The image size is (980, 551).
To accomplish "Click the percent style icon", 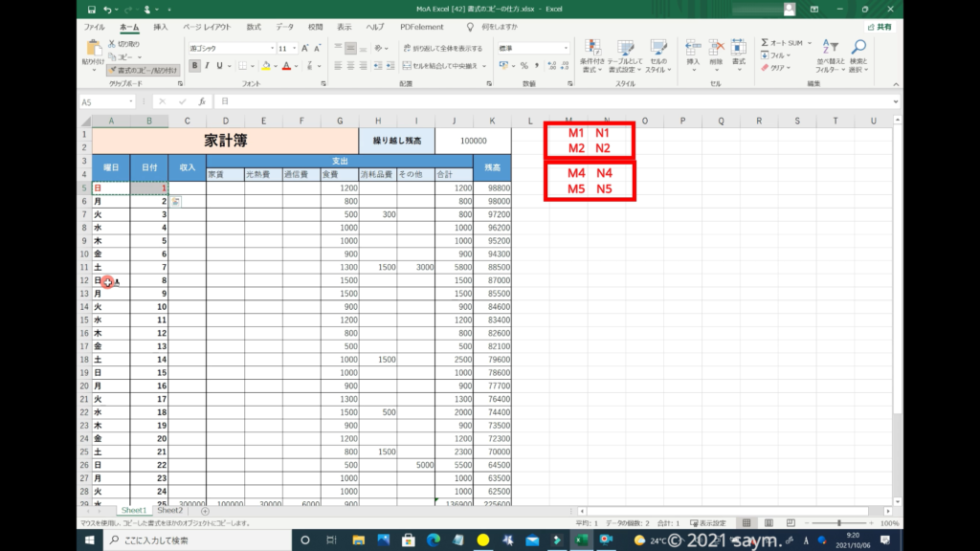I will [523, 66].
